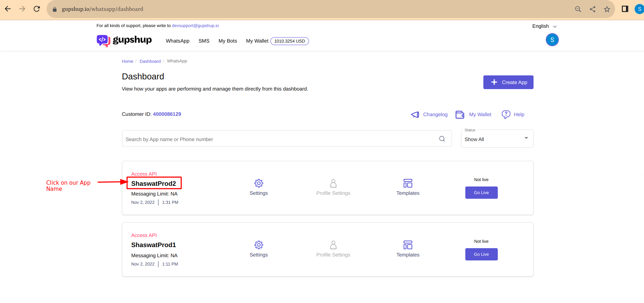Click the share icon in address bar

[592, 9]
